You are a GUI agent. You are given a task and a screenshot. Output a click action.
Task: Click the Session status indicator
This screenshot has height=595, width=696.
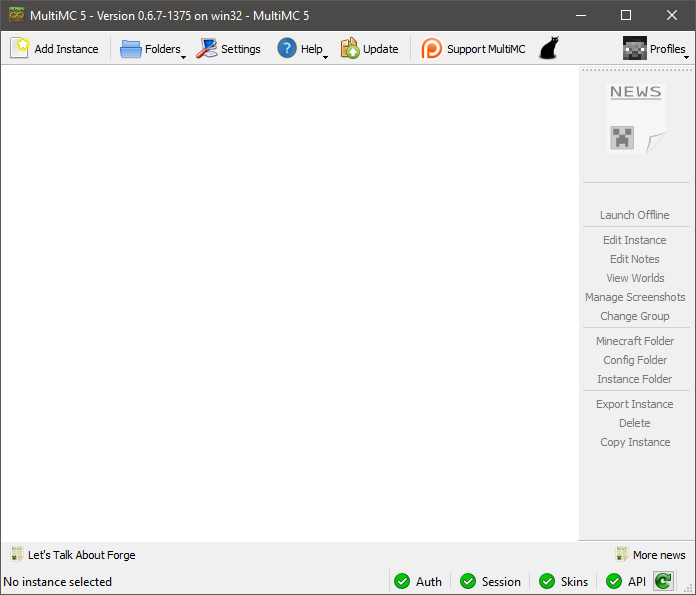click(x=490, y=581)
